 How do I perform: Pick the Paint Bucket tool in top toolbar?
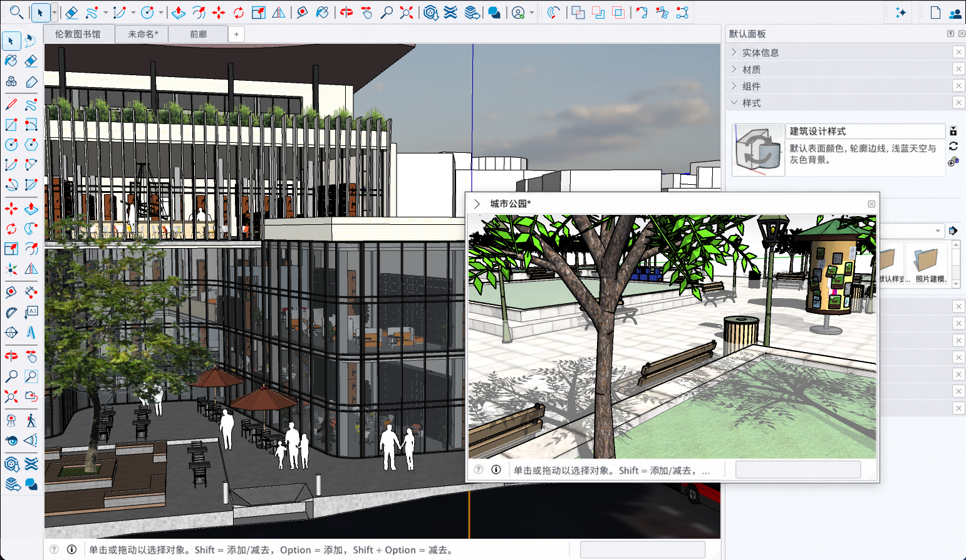322,12
